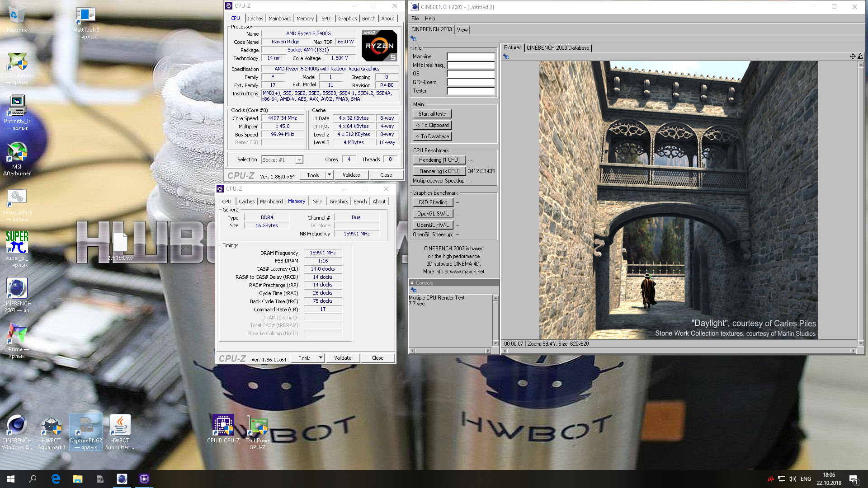Open the Recycle Bin desktop icon
The width and height of the screenshot is (868, 488).
point(17,19)
